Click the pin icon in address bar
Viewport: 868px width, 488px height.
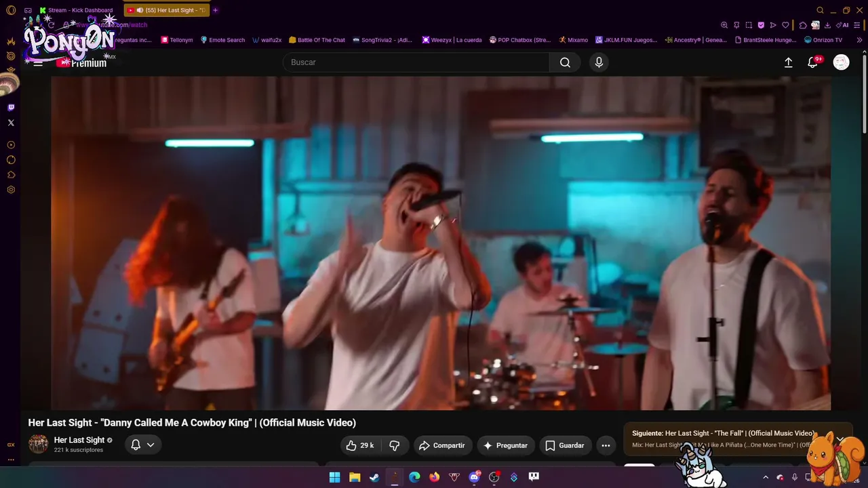(x=736, y=25)
